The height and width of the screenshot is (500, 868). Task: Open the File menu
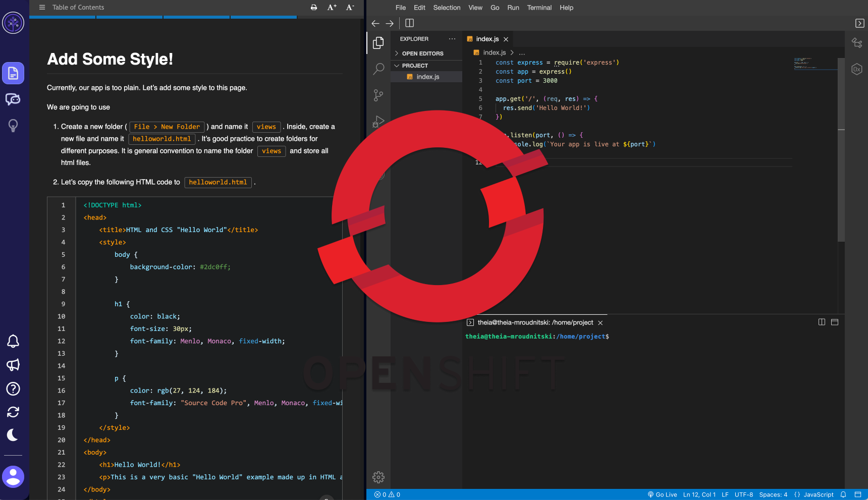tap(401, 8)
